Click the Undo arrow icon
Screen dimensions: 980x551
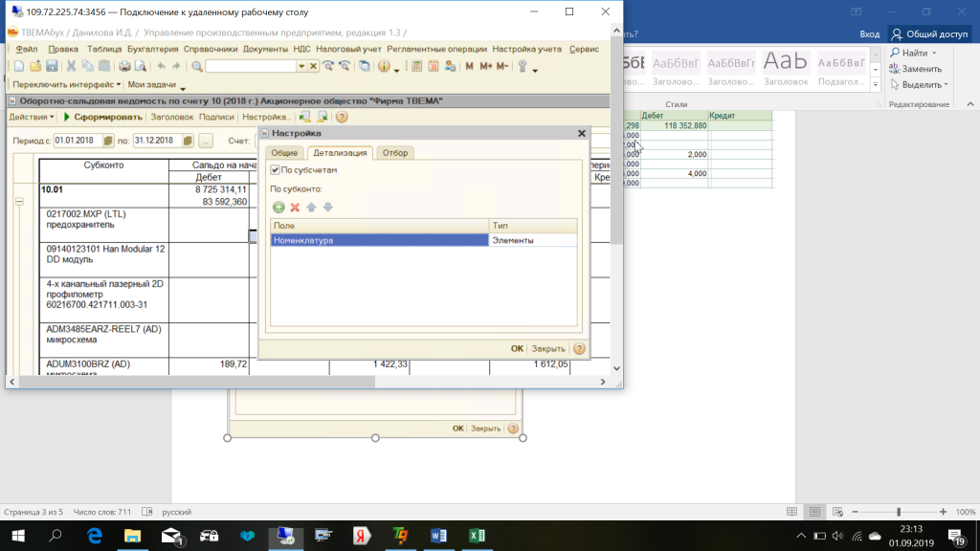[161, 66]
